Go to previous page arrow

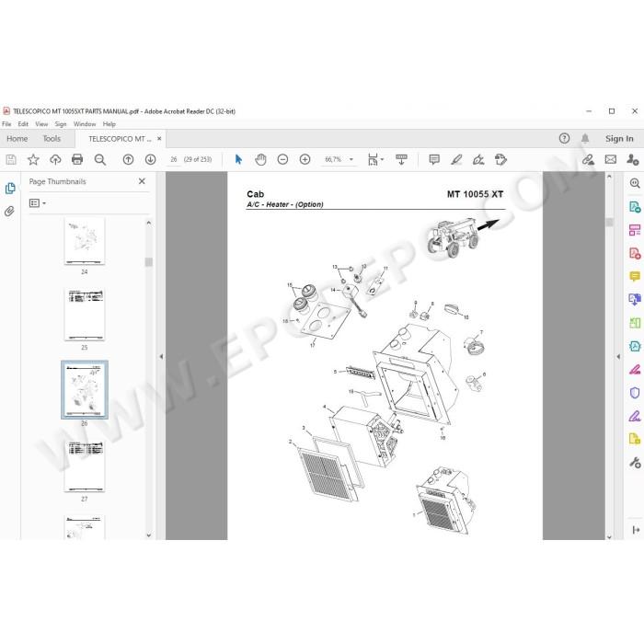[128, 159]
